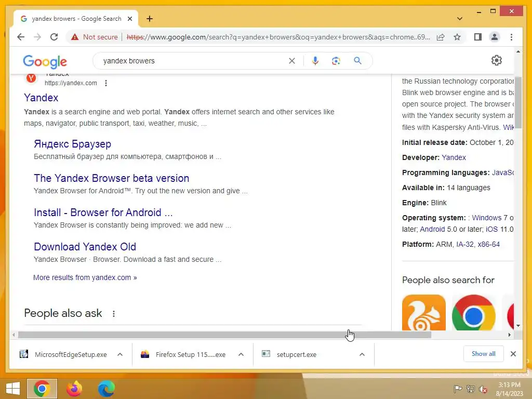Close the yandex browers Google Search tab

coord(129,19)
